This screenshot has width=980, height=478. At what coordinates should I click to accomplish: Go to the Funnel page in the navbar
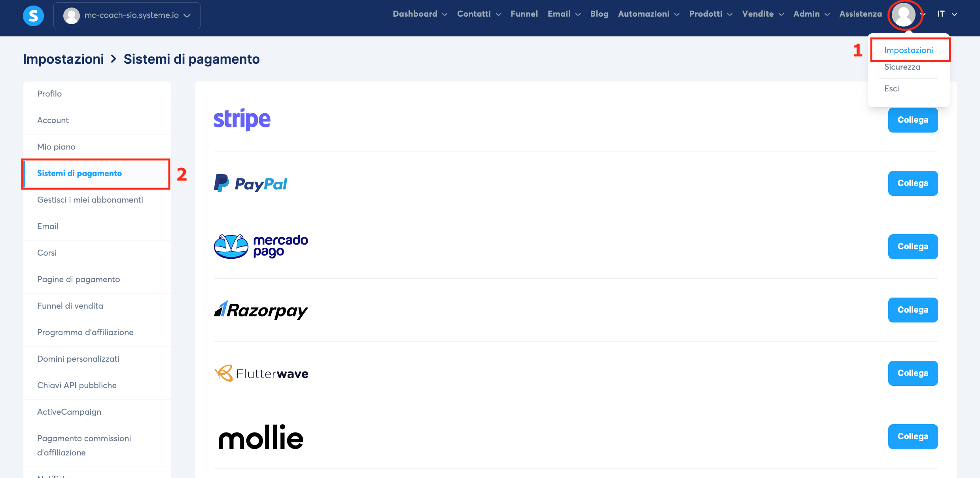click(524, 14)
